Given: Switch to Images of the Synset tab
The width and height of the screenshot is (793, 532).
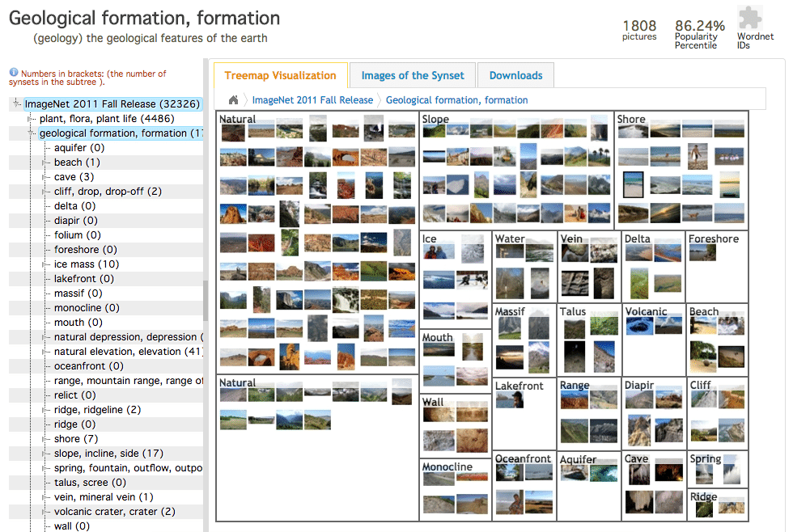Looking at the screenshot, I should 412,76.
